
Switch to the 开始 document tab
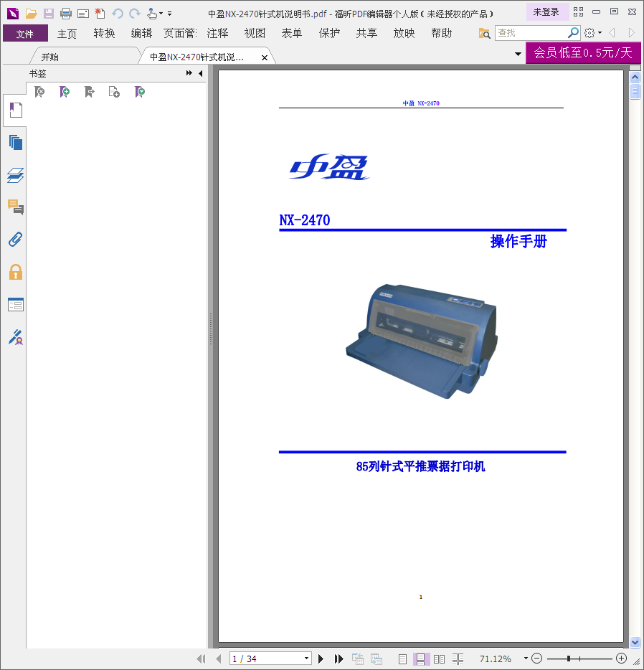50,57
